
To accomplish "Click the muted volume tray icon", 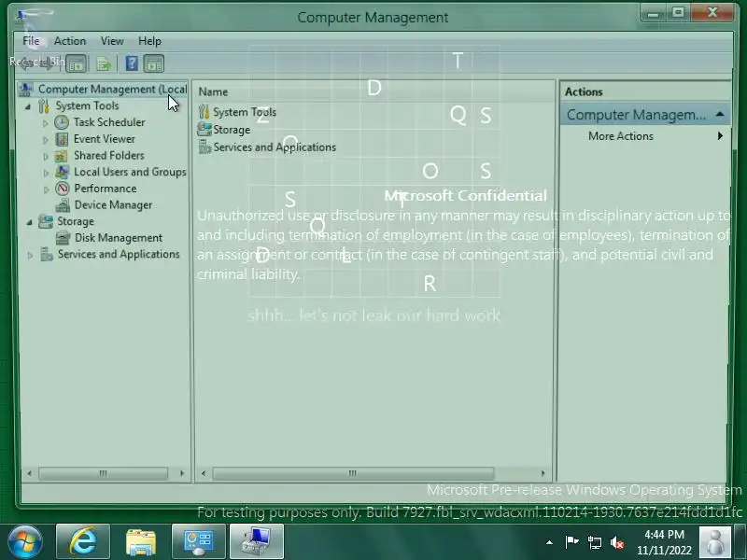I will tap(617, 542).
